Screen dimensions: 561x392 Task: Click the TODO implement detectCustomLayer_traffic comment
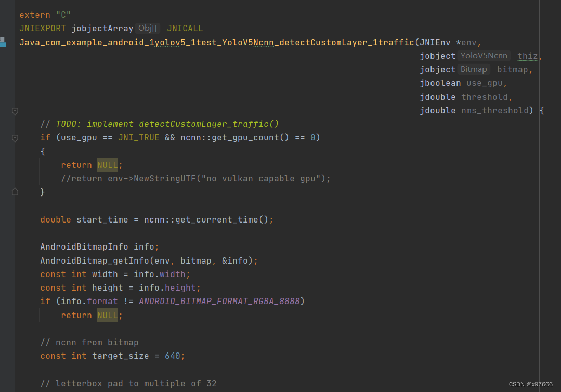click(x=159, y=124)
